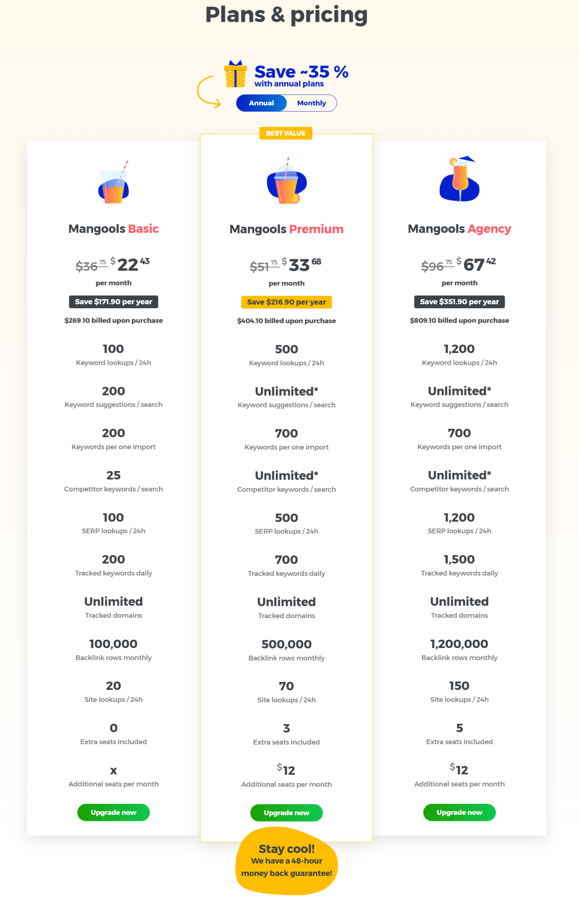Click Upgrade now under Mangools Basic
This screenshot has width=579, height=924.
tap(113, 812)
